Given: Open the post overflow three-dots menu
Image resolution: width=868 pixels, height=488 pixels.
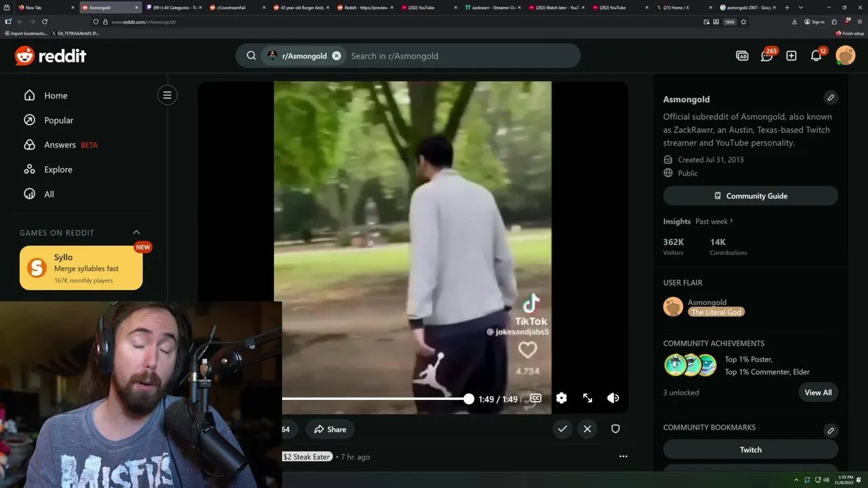Looking at the screenshot, I should click(x=623, y=456).
